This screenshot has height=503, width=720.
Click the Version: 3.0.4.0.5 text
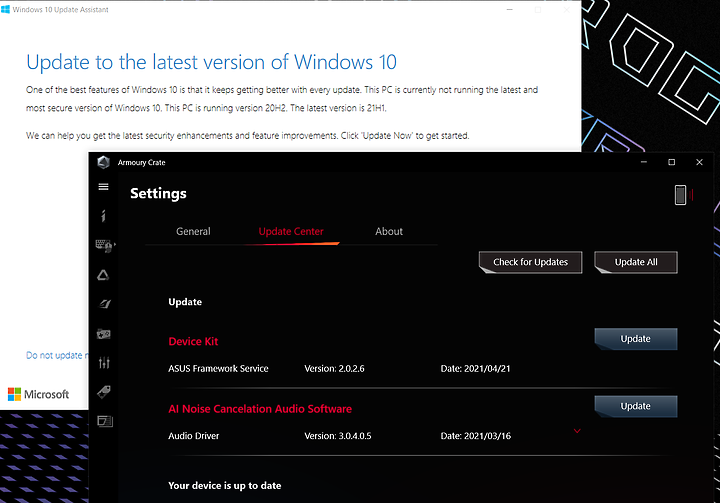coord(338,436)
